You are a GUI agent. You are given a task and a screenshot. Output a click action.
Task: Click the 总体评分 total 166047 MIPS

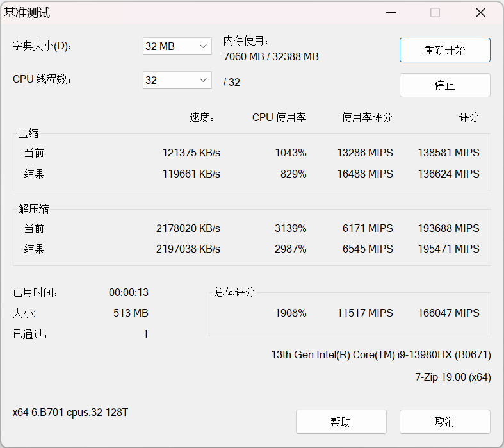(448, 313)
